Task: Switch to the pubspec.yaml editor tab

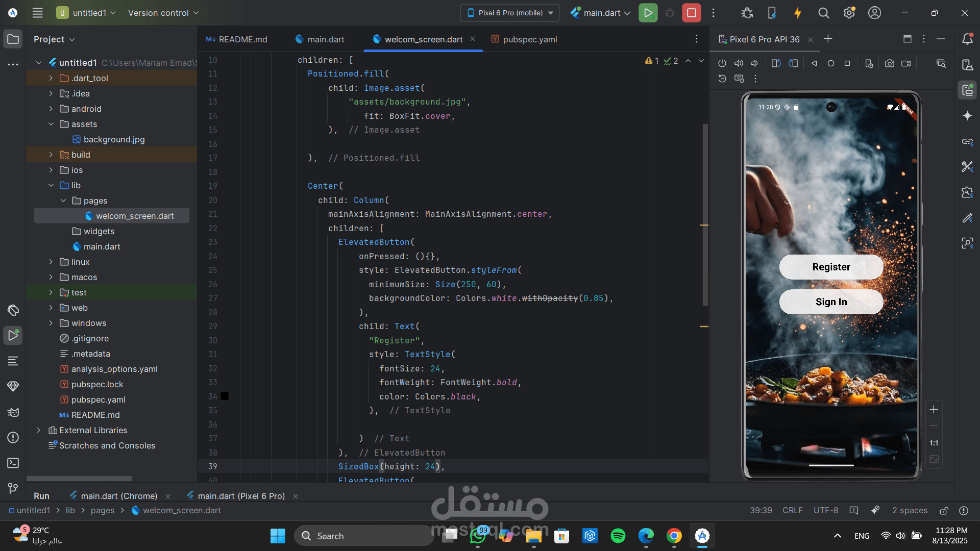Action: coord(524,39)
